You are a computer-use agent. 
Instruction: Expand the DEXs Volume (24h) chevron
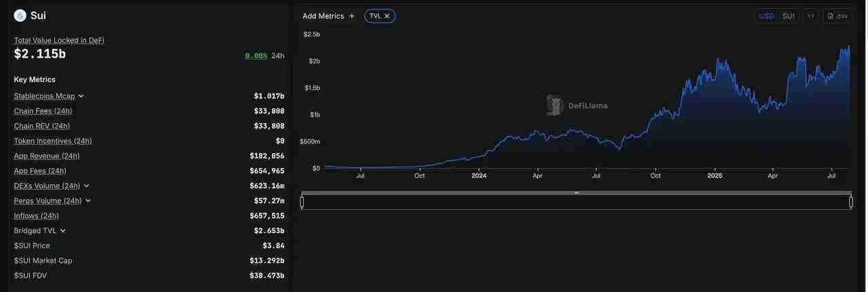[x=87, y=186]
